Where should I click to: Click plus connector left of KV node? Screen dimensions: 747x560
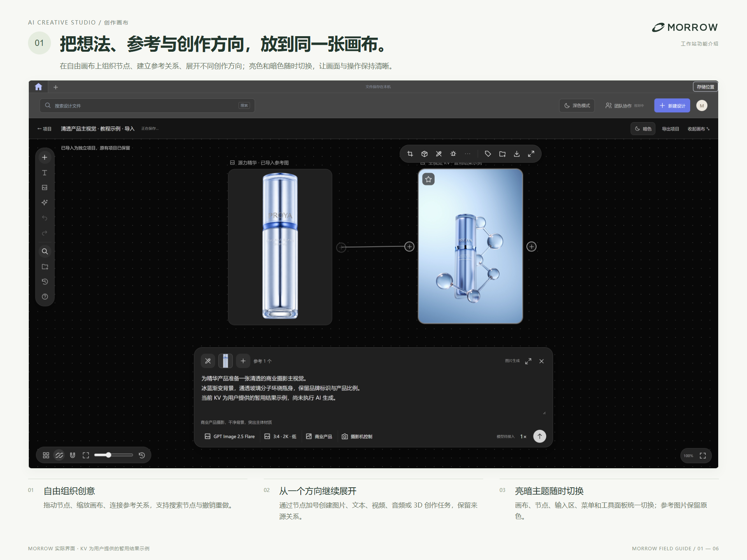click(x=409, y=247)
